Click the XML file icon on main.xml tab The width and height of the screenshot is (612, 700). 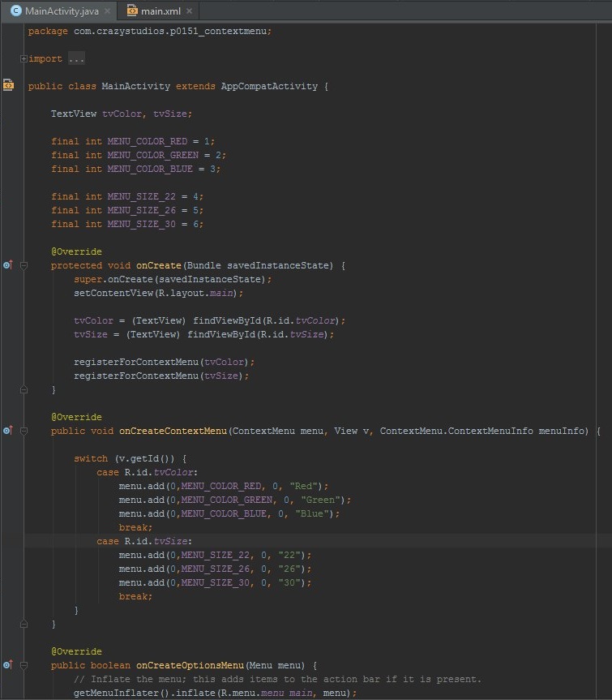[x=132, y=11]
